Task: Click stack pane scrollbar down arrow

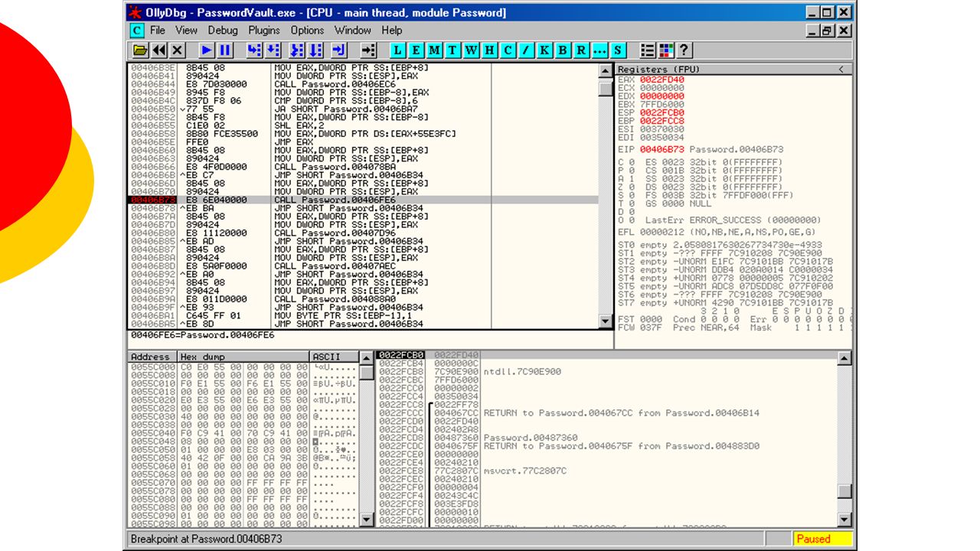Action: [x=844, y=520]
